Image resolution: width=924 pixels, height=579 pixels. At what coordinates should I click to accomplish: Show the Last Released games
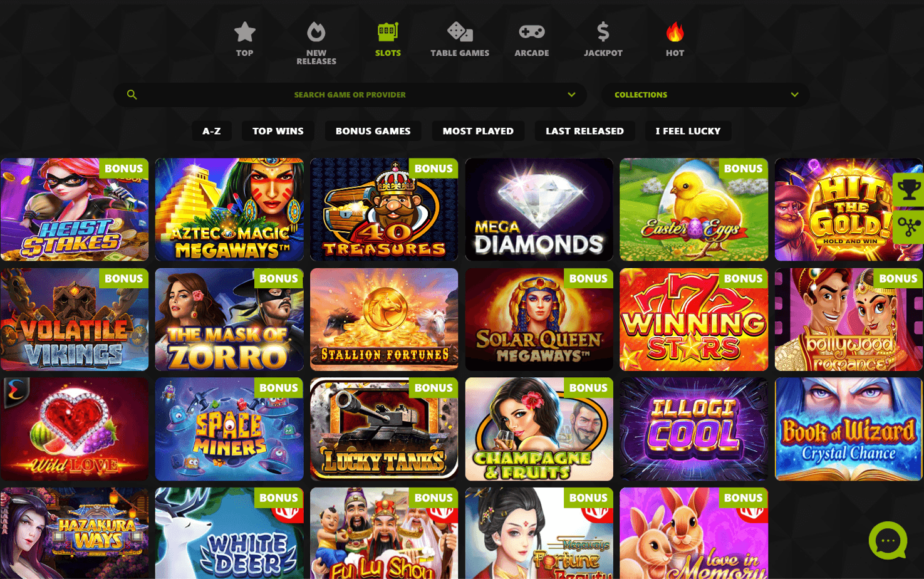pos(584,131)
